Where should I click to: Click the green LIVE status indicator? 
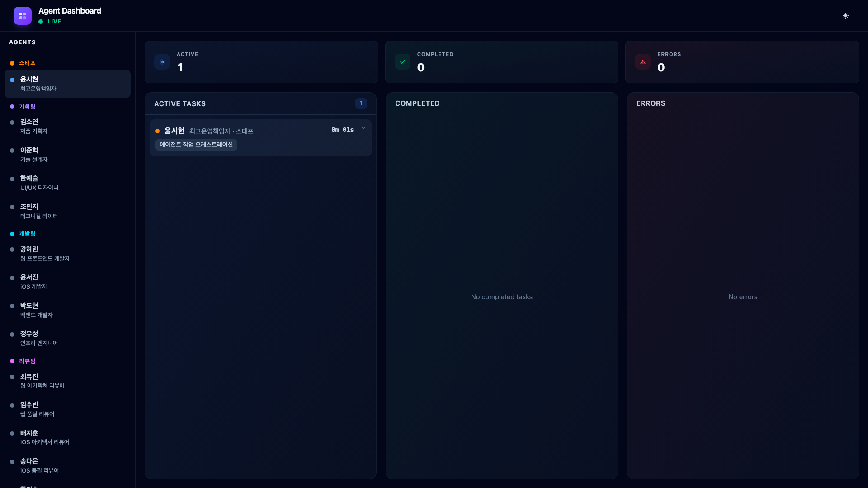(50, 21)
